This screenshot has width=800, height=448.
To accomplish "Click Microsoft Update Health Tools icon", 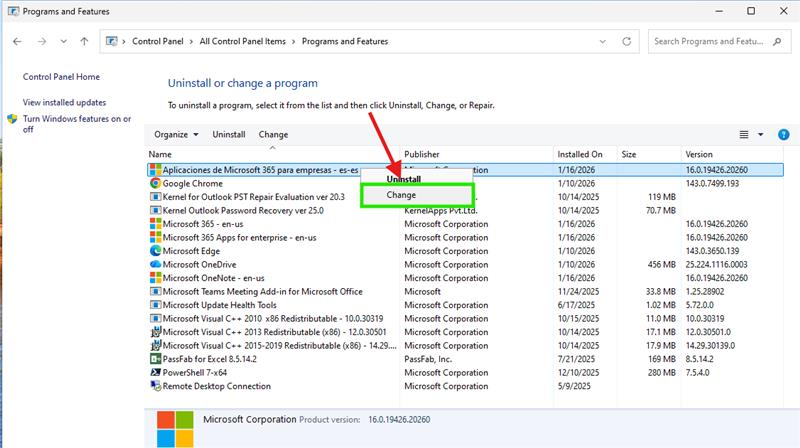I will 156,305.
